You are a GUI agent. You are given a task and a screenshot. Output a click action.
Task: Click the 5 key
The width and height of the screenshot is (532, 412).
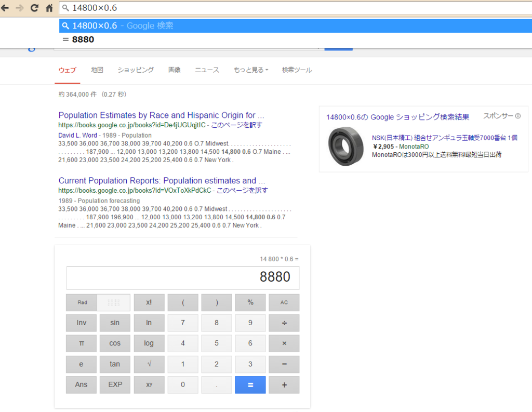[x=217, y=343]
